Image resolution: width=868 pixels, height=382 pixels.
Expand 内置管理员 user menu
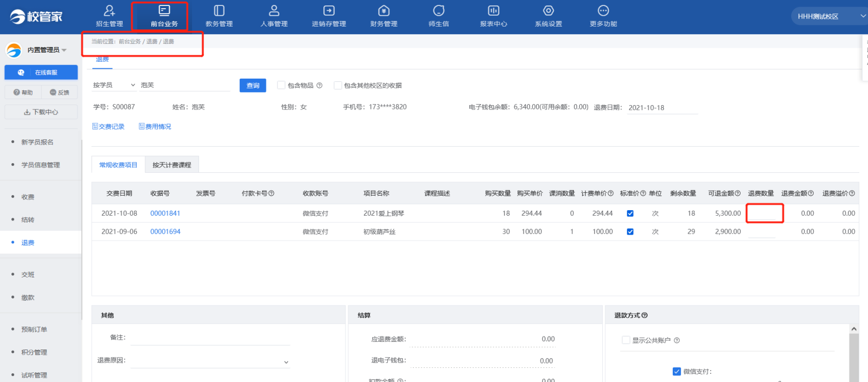[x=47, y=50]
